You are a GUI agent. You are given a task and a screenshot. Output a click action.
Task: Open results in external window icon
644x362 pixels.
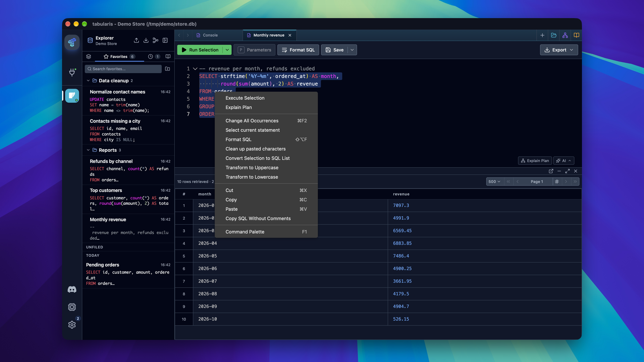tap(551, 171)
